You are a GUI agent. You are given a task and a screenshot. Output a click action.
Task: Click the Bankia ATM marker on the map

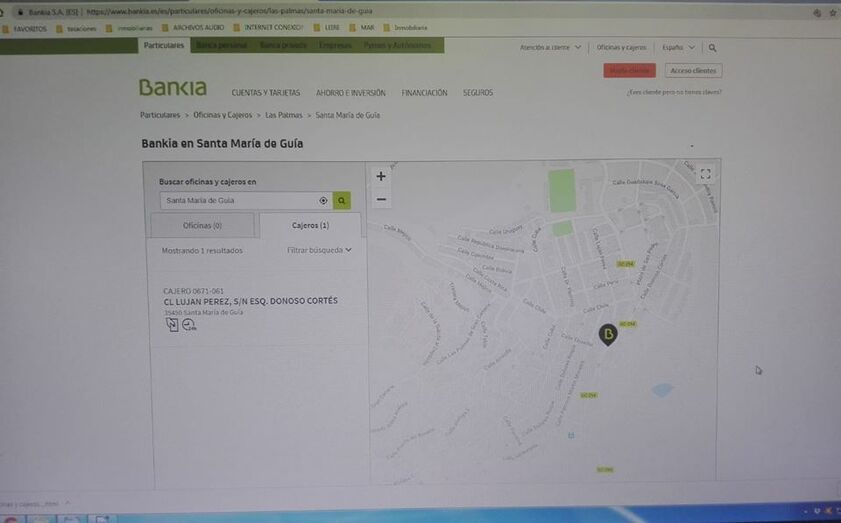[x=608, y=335]
